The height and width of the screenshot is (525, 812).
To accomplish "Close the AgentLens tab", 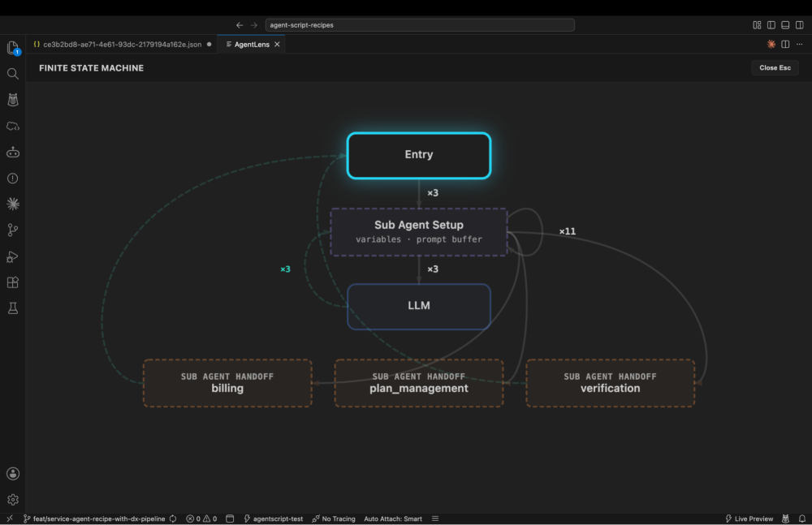I will tap(277, 45).
